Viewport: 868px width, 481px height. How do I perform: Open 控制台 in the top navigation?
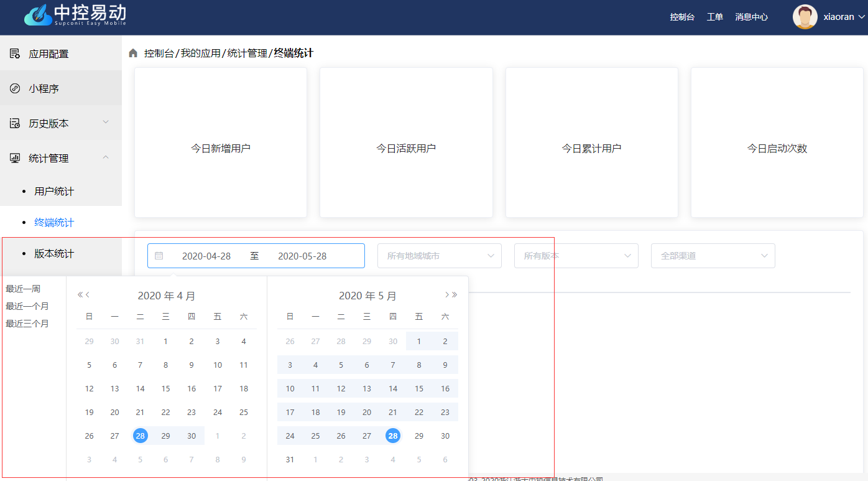pos(682,17)
